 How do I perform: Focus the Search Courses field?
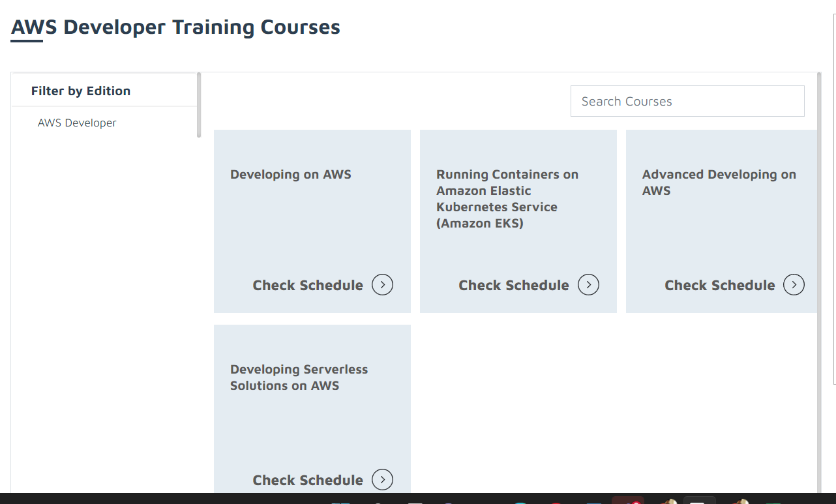pos(687,101)
